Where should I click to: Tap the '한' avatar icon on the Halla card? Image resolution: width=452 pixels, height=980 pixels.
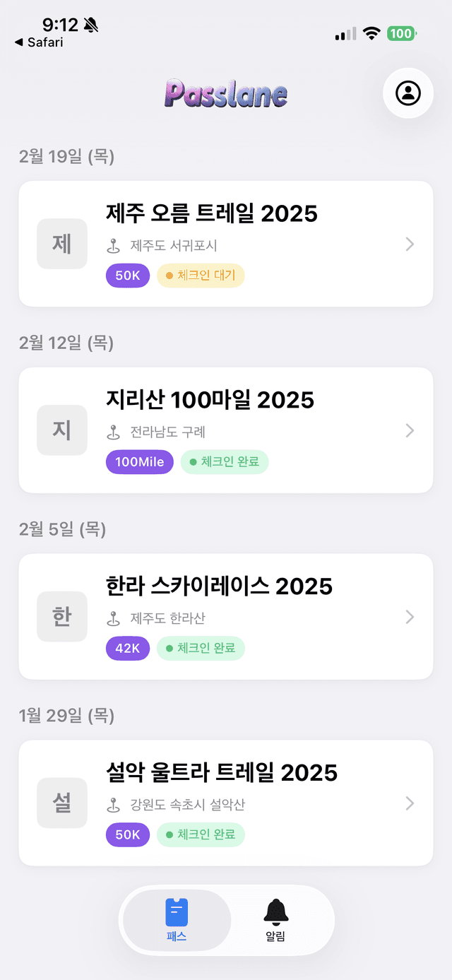(x=62, y=617)
